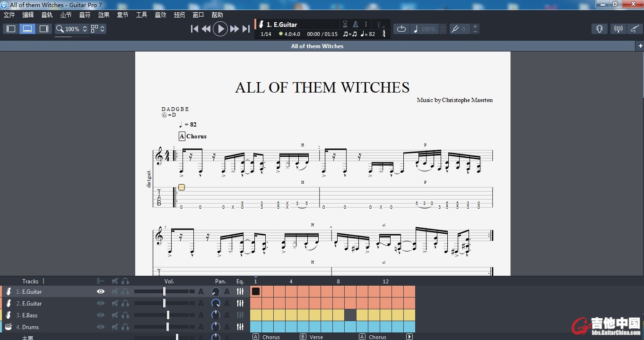
Task: Open the 4. Drums equalizer icon
Action: (240, 327)
